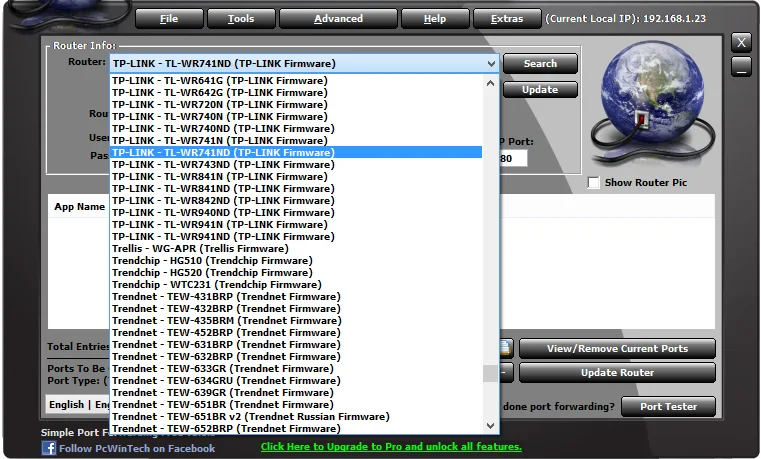Select Trendnet - TEW-634GRU entry
This screenshot has height=459, width=761.
[296, 381]
